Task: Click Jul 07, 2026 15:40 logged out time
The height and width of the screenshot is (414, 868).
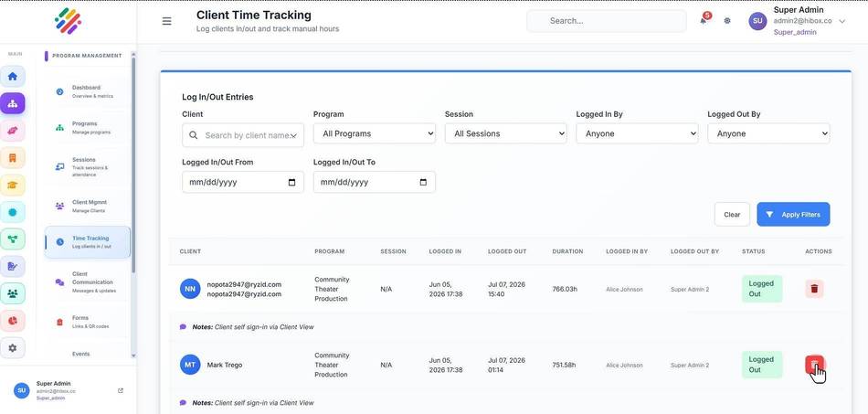Action: [x=506, y=289]
